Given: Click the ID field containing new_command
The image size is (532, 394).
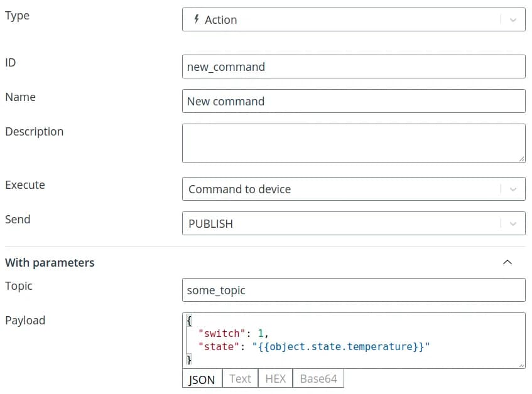Looking at the screenshot, I should pyautogui.click(x=353, y=67).
